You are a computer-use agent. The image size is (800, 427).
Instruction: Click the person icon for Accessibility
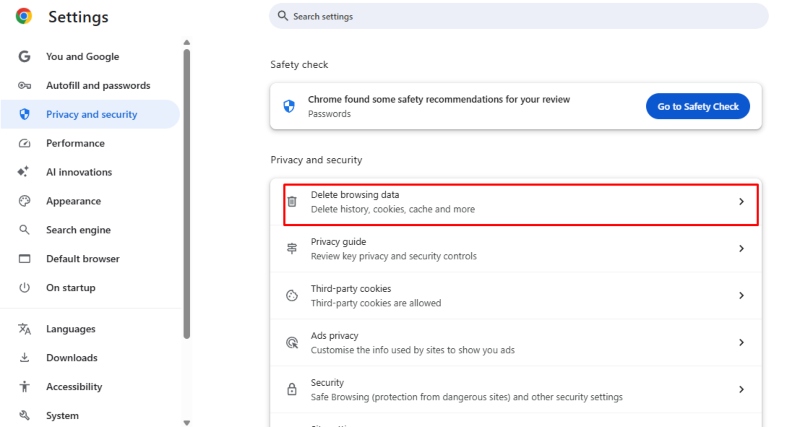24,387
